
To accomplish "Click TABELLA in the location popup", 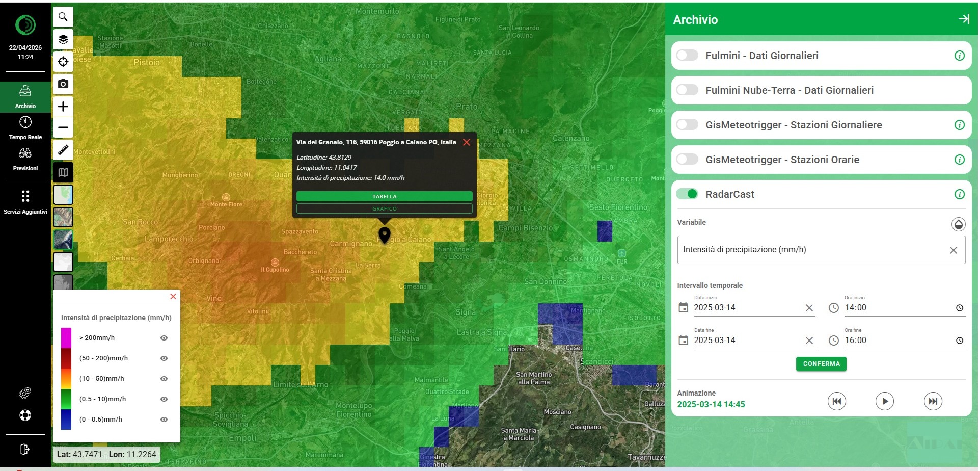I will click(384, 196).
